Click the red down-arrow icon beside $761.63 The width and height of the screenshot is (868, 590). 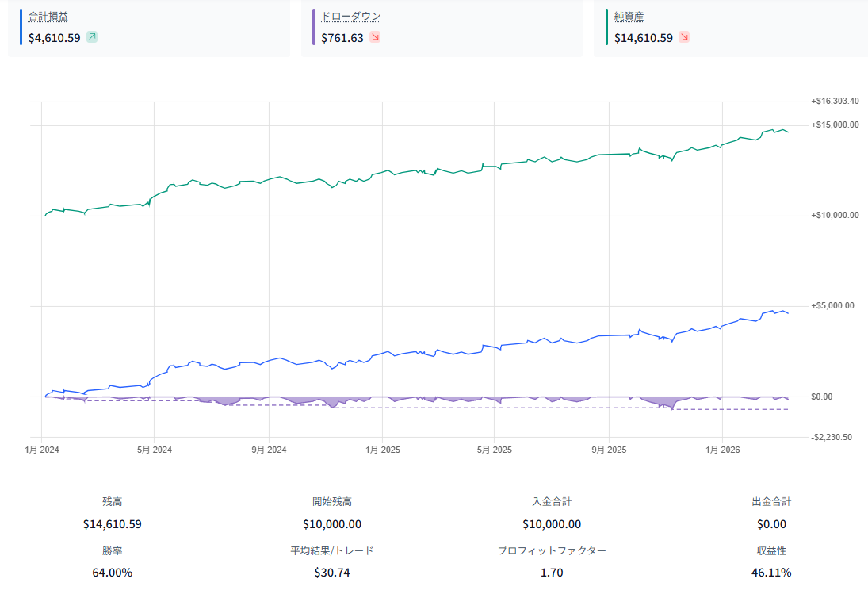click(375, 37)
